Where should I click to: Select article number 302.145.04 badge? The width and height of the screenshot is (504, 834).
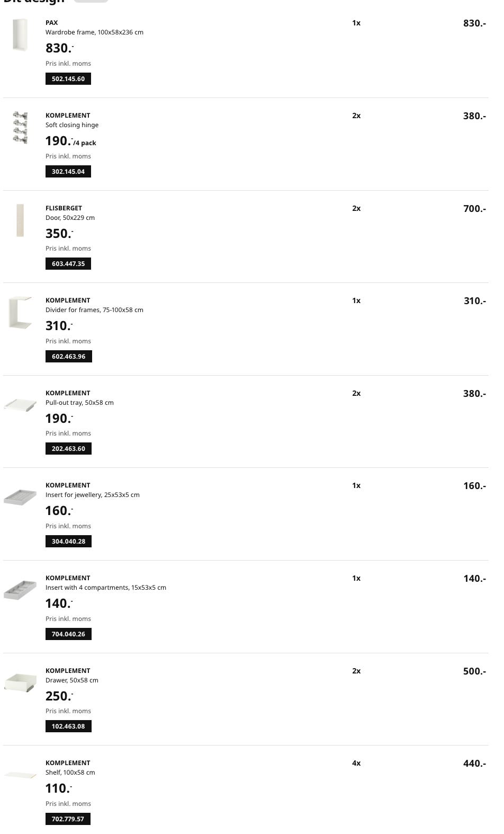click(x=68, y=172)
